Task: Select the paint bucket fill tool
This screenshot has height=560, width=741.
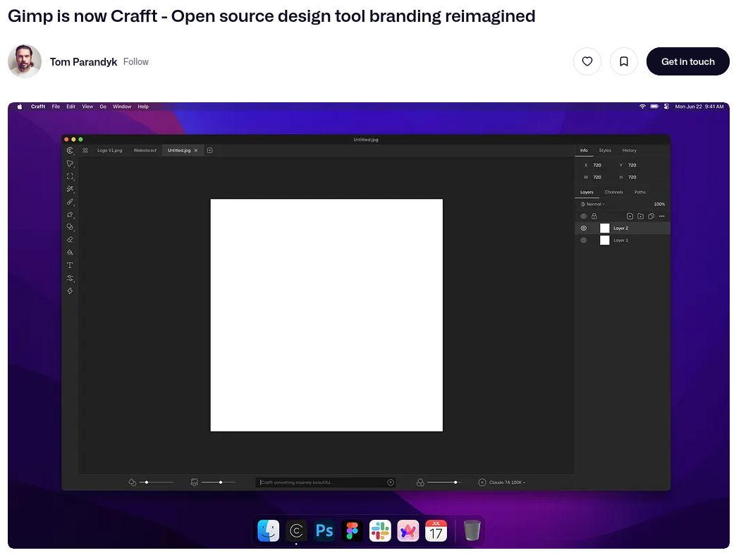Action: (70, 252)
